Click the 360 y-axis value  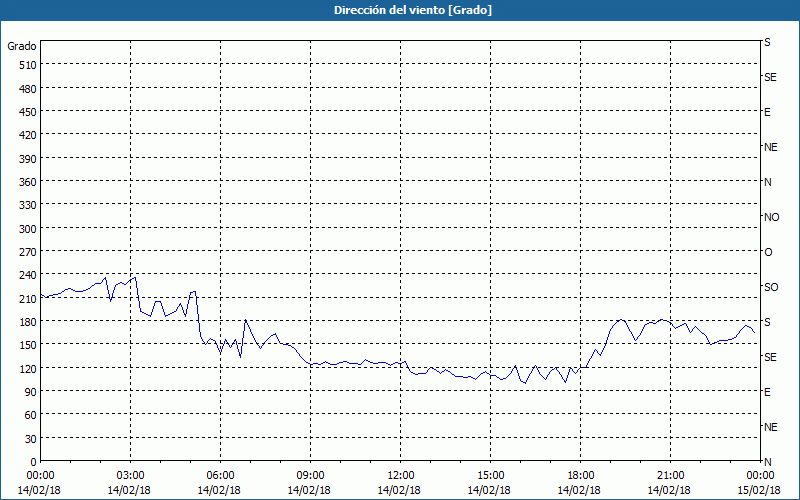(x=29, y=182)
